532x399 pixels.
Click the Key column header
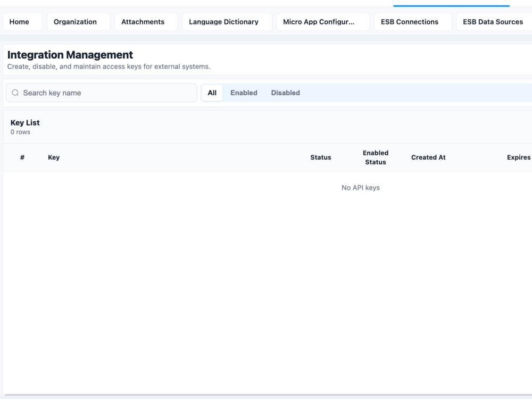pyautogui.click(x=54, y=157)
